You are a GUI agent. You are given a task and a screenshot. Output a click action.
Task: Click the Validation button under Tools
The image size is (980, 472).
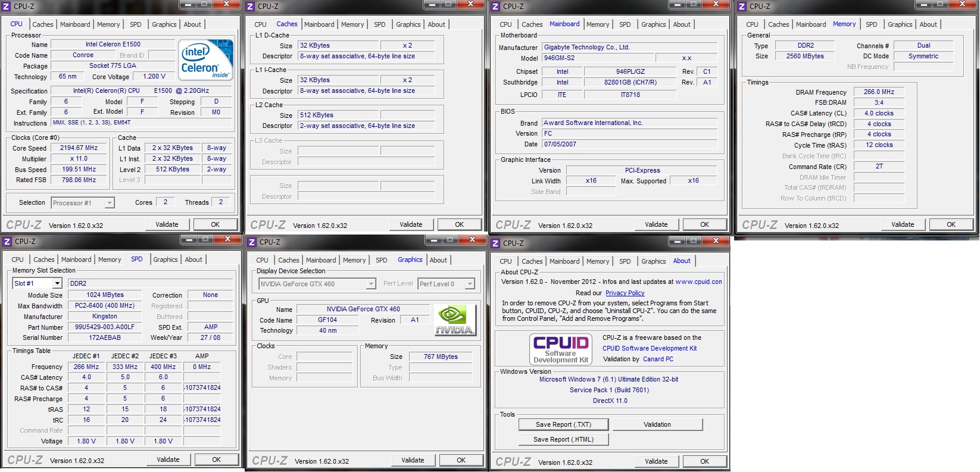[657, 424]
